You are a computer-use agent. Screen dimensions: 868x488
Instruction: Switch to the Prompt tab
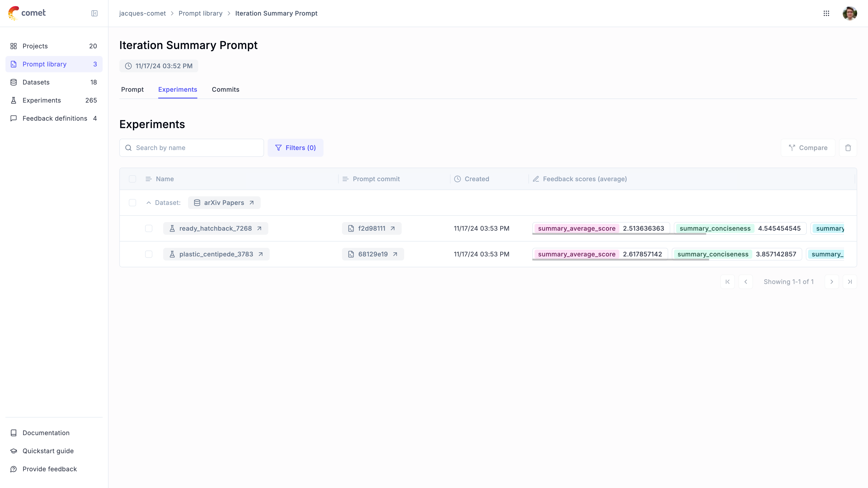pos(132,90)
